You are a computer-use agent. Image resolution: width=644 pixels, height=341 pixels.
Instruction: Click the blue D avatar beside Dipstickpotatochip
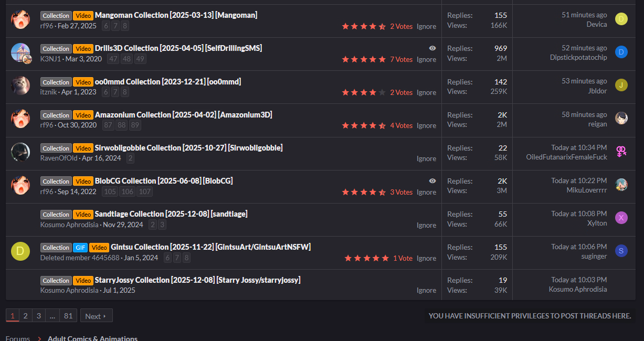pyautogui.click(x=621, y=52)
